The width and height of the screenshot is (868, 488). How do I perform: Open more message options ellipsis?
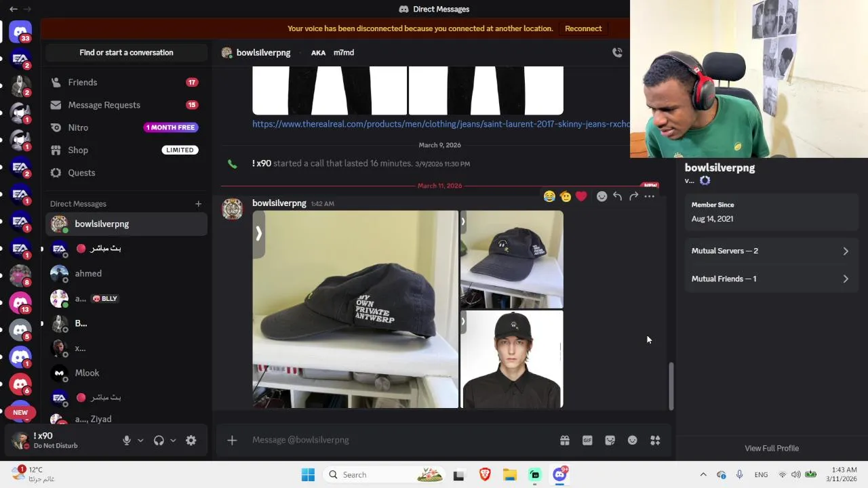pos(649,196)
